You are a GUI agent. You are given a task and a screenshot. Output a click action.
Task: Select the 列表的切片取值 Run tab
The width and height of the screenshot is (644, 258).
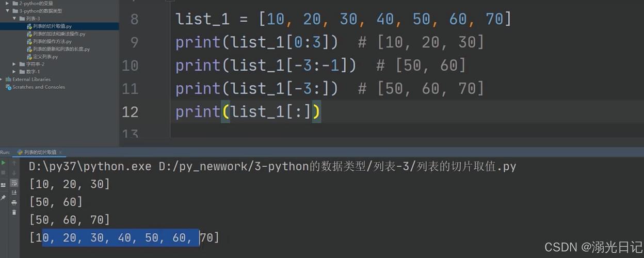(40, 152)
